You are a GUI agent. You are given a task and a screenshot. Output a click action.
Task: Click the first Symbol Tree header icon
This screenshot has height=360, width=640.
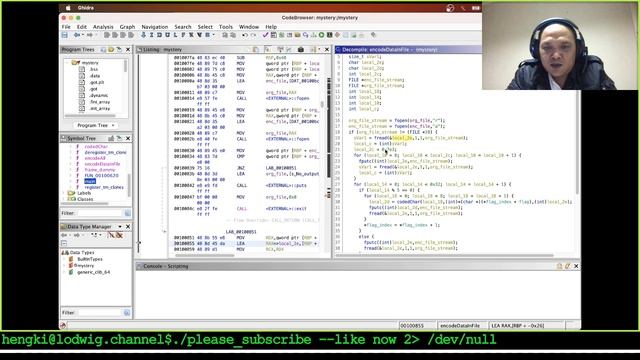click(111, 138)
